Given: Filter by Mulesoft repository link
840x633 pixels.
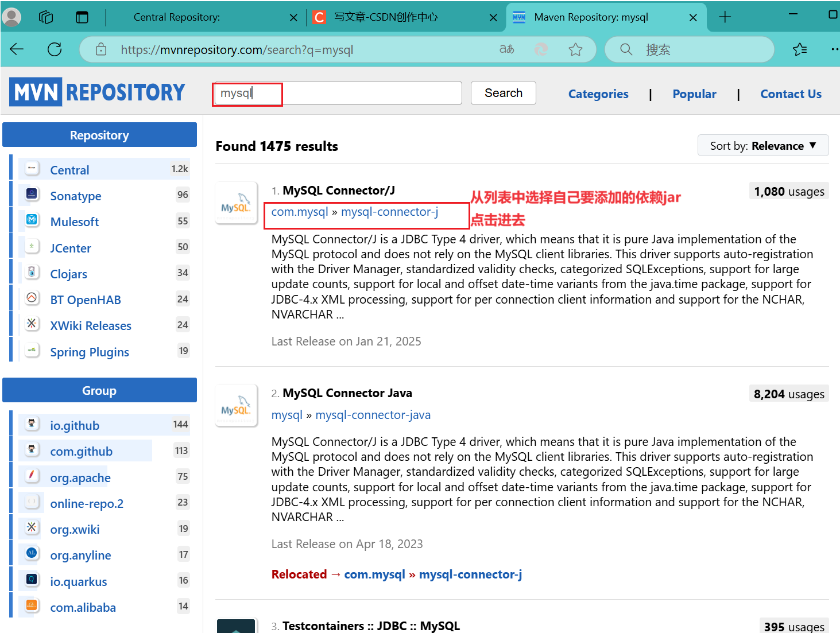Looking at the screenshot, I should point(75,222).
